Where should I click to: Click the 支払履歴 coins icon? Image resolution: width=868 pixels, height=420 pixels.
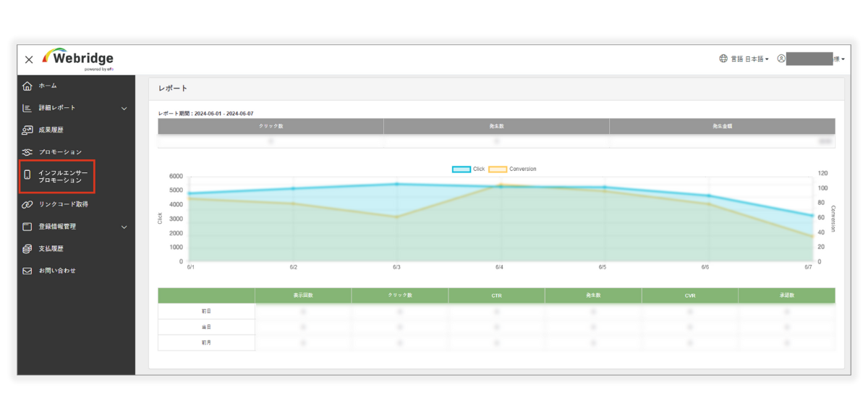pos(27,248)
